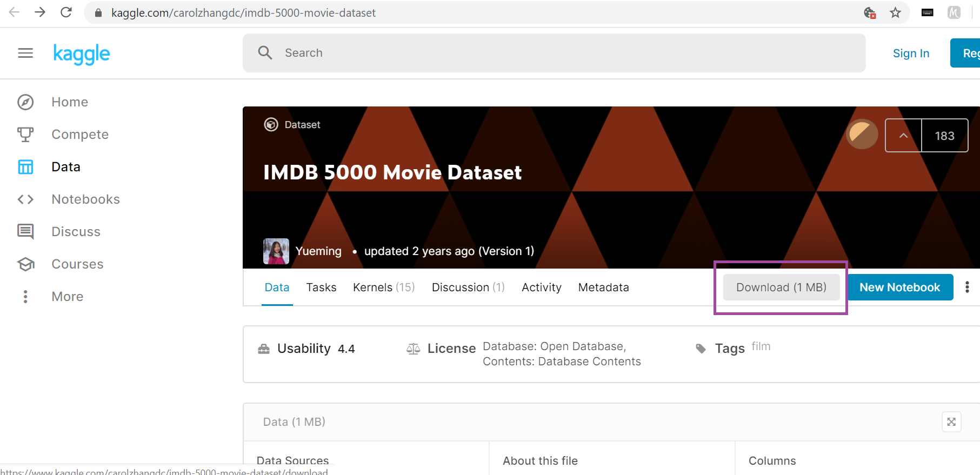The height and width of the screenshot is (475, 980).
Task: Click the Compete trophy icon
Action: coord(25,135)
